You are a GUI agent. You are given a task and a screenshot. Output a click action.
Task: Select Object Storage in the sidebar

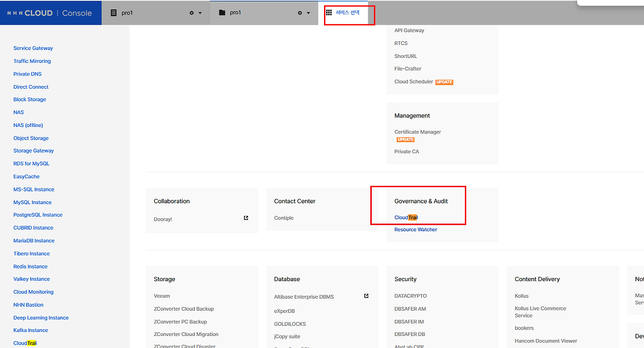click(31, 138)
